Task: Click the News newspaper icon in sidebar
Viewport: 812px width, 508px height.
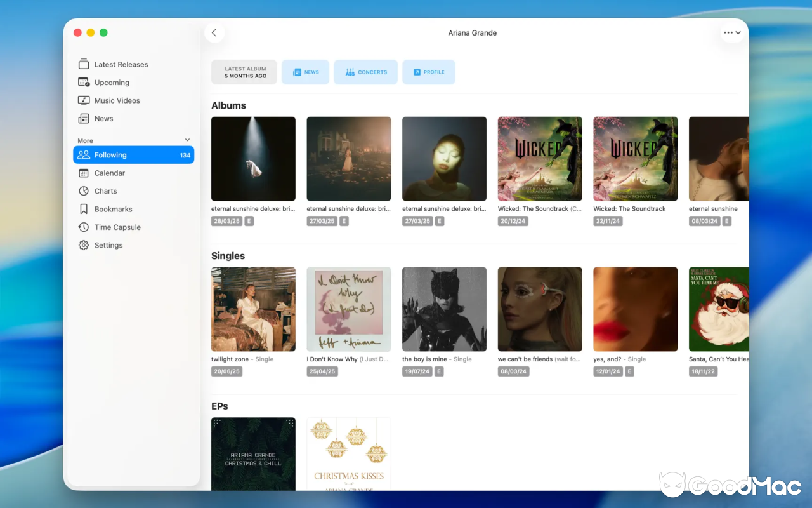Action: 84,118
